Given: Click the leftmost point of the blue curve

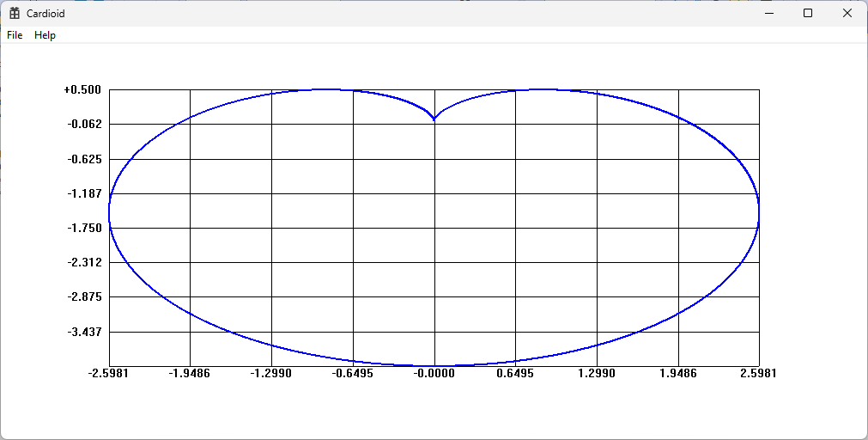Looking at the screenshot, I should [x=109, y=212].
